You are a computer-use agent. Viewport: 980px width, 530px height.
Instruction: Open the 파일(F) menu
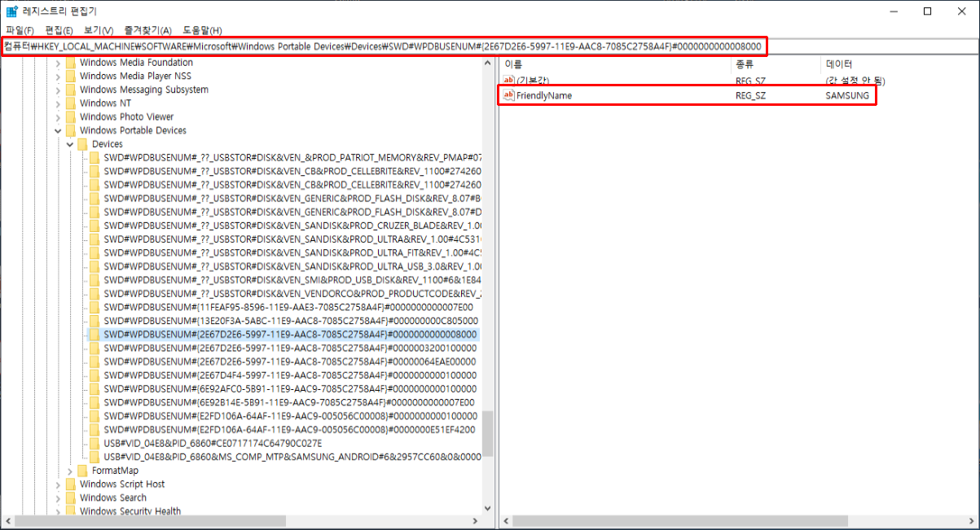20,30
